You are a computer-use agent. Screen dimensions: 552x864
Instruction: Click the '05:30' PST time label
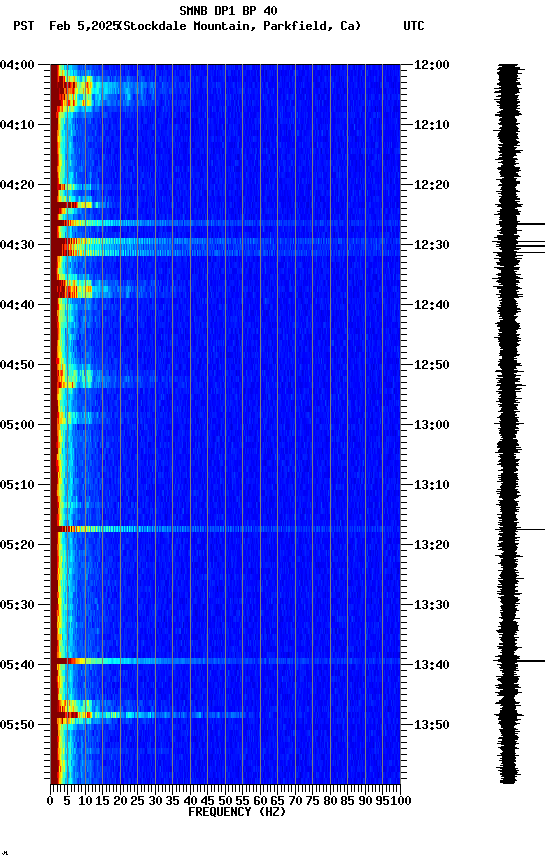pos(17,605)
